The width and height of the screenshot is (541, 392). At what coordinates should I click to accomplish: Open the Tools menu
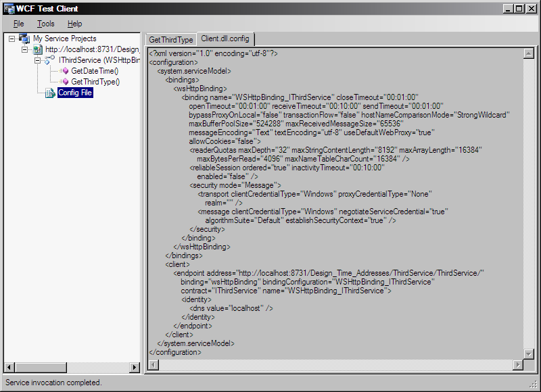pos(45,24)
